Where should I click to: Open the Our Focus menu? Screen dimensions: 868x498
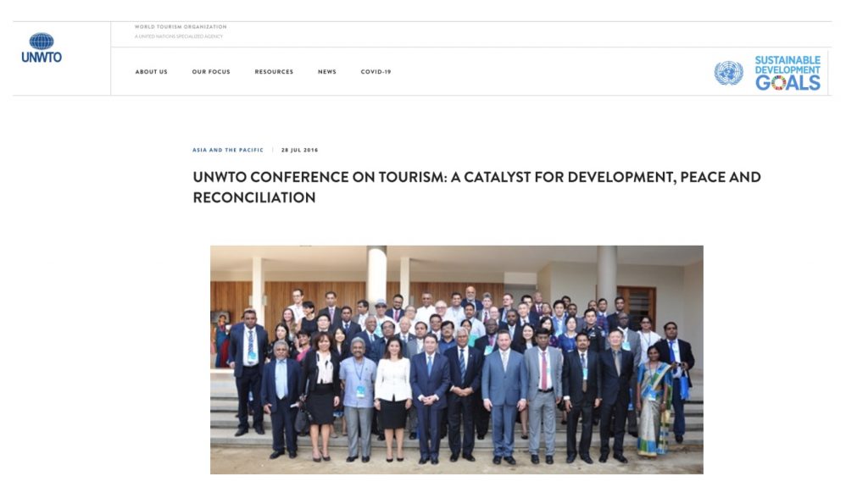point(211,72)
